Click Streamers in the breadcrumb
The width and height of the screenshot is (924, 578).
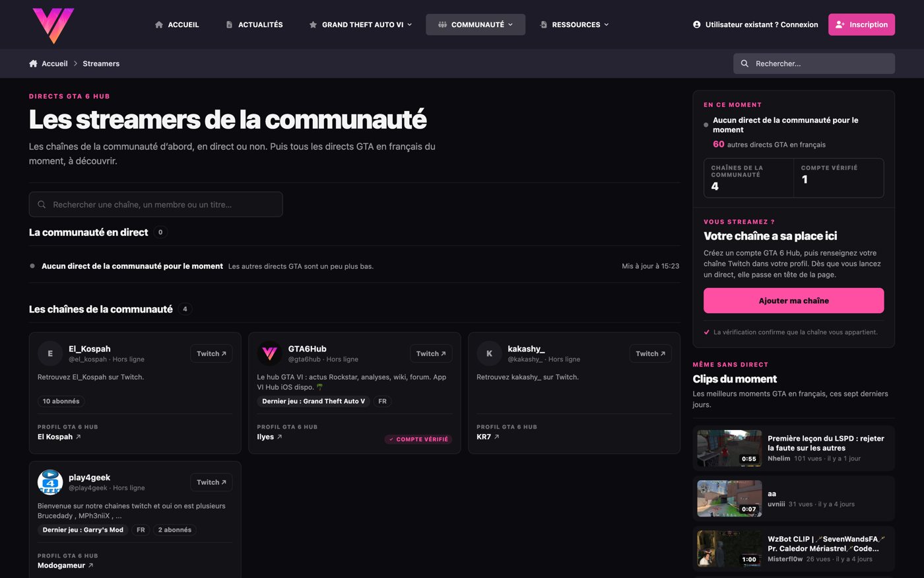pyautogui.click(x=101, y=63)
